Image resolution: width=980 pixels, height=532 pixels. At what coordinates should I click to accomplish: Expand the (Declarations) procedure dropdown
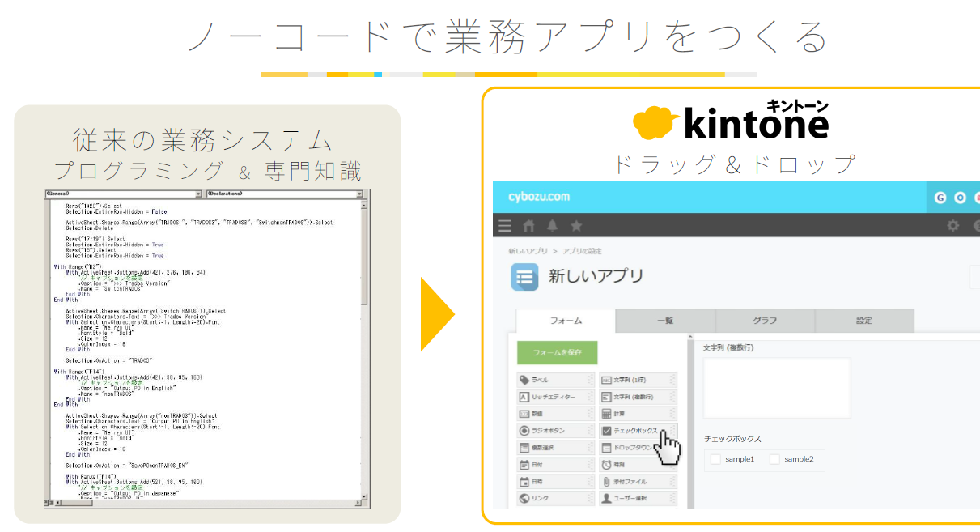pos(359,194)
